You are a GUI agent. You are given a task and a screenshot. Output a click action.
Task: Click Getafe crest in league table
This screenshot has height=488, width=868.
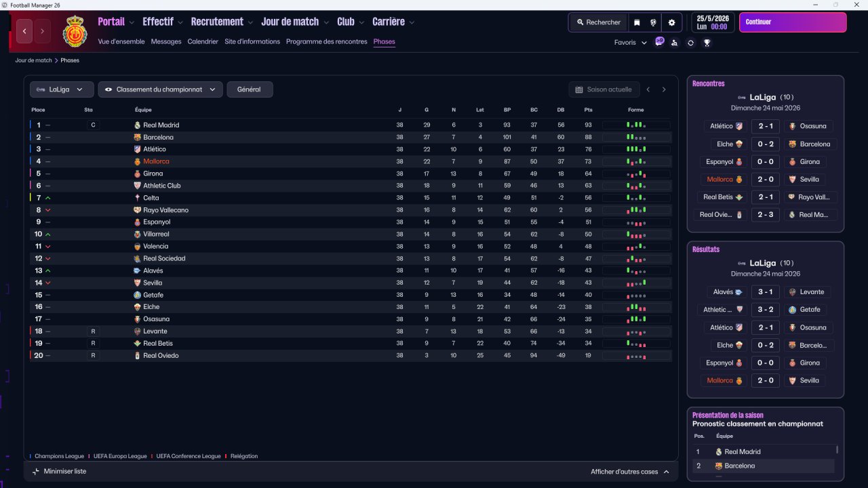click(138, 295)
